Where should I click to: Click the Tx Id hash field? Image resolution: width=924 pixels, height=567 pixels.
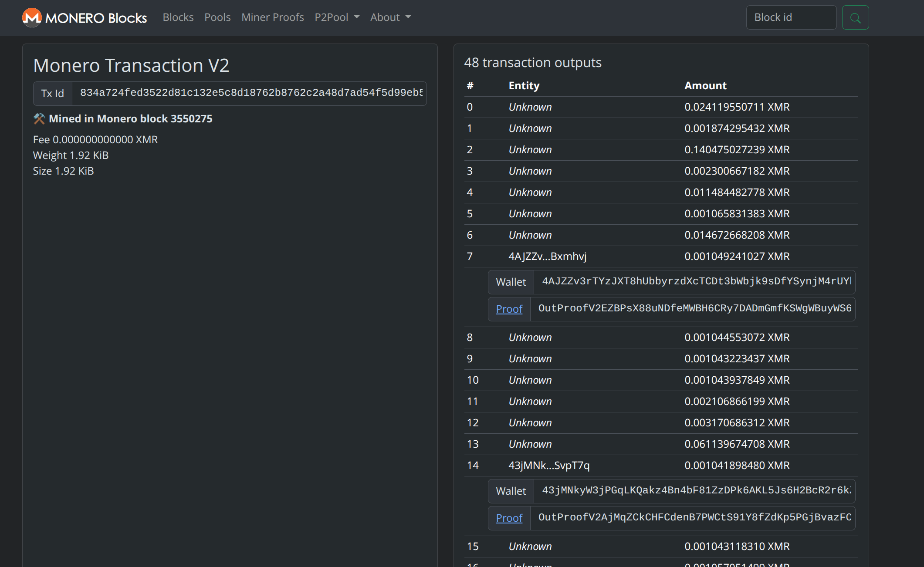(250, 93)
